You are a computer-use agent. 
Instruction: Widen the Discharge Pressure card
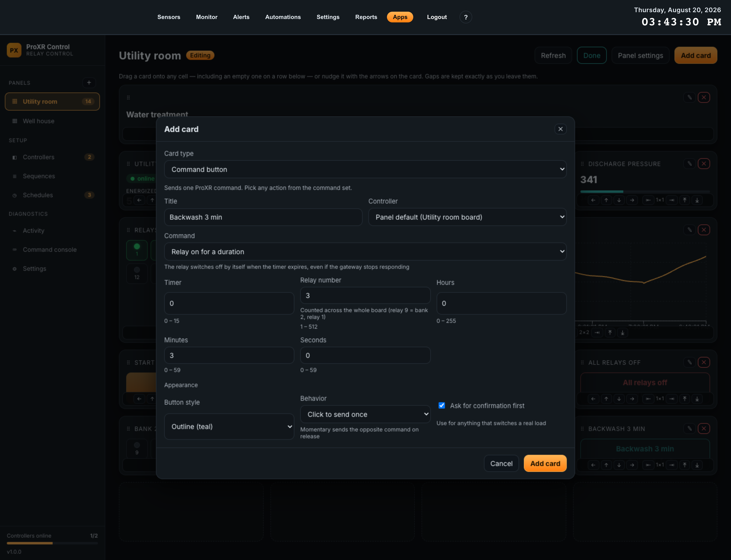672,200
